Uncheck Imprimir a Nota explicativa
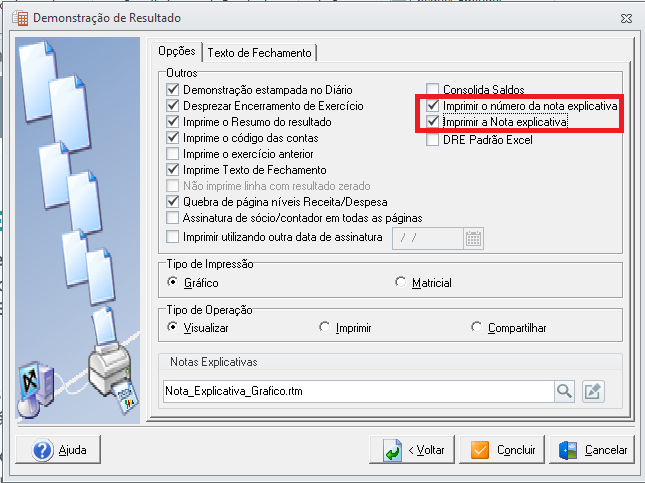The image size is (645, 483). (x=432, y=122)
